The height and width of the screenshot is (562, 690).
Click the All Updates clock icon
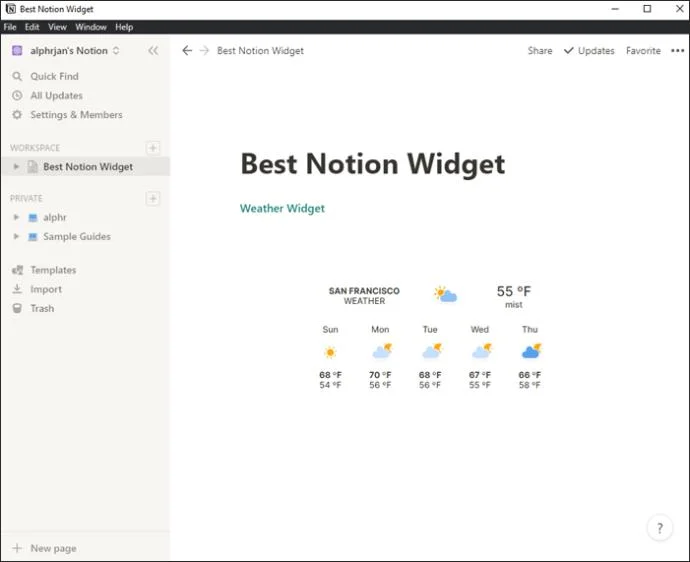click(x=17, y=96)
